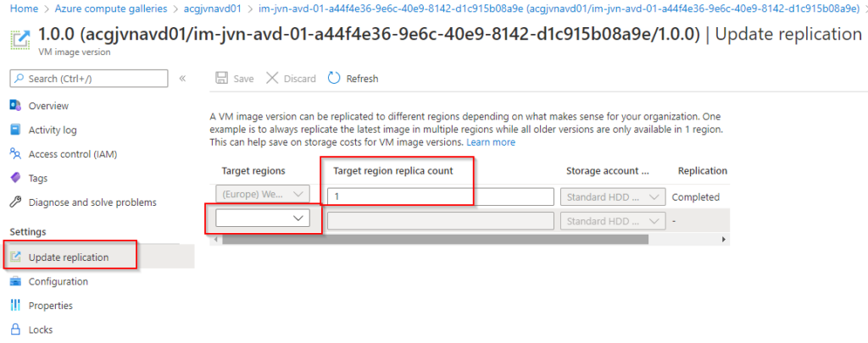The width and height of the screenshot is (868, 343).
Task: Open the Standard HDD storage dropdown in first row
Action: click(x=613, y=197)
